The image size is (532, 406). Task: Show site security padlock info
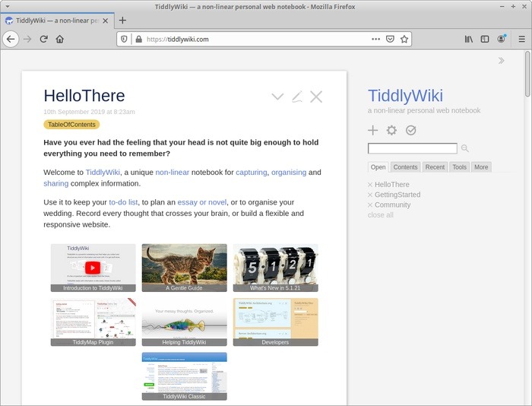[138, 40]
